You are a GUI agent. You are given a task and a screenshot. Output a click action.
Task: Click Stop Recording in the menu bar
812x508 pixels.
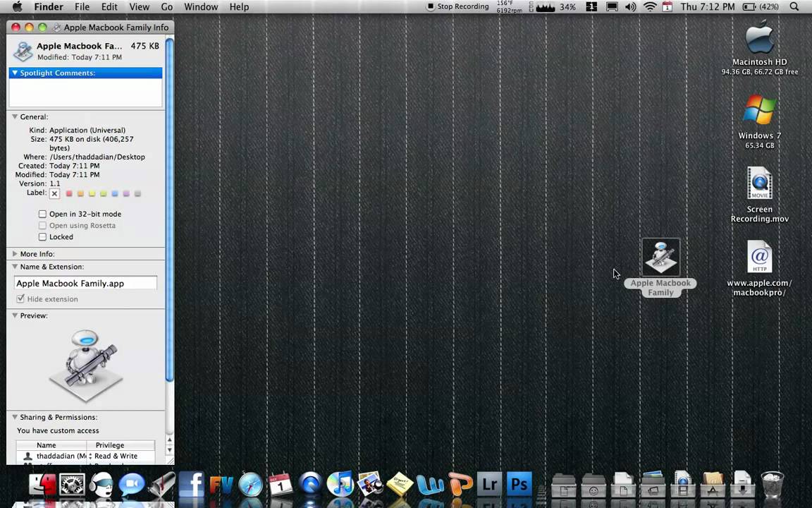457,7
